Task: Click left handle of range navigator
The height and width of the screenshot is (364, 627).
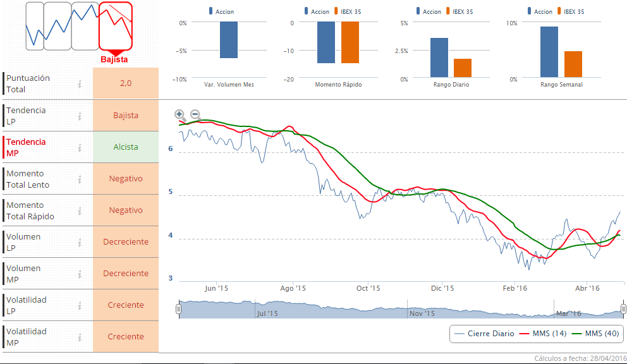Action: tap(178, 309)
